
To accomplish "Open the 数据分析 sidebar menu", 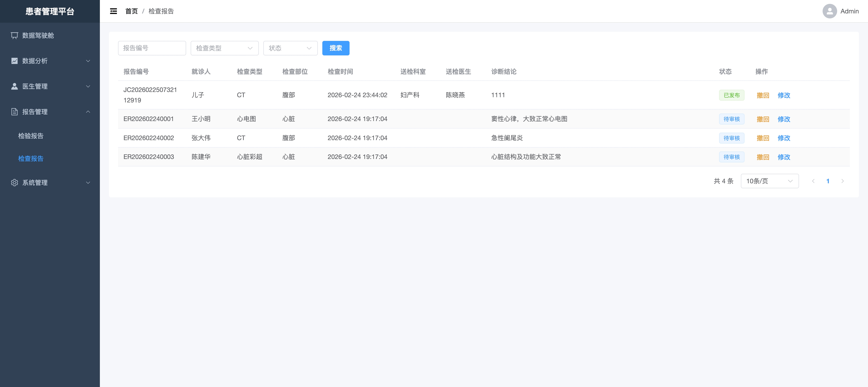I will (x=50, y=61).
